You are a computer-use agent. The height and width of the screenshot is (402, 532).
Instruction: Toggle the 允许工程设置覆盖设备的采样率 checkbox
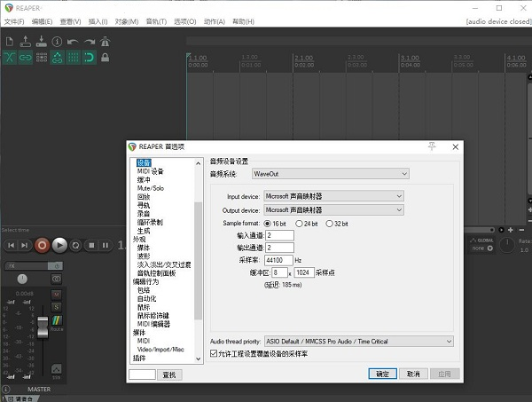coord(214,354)
